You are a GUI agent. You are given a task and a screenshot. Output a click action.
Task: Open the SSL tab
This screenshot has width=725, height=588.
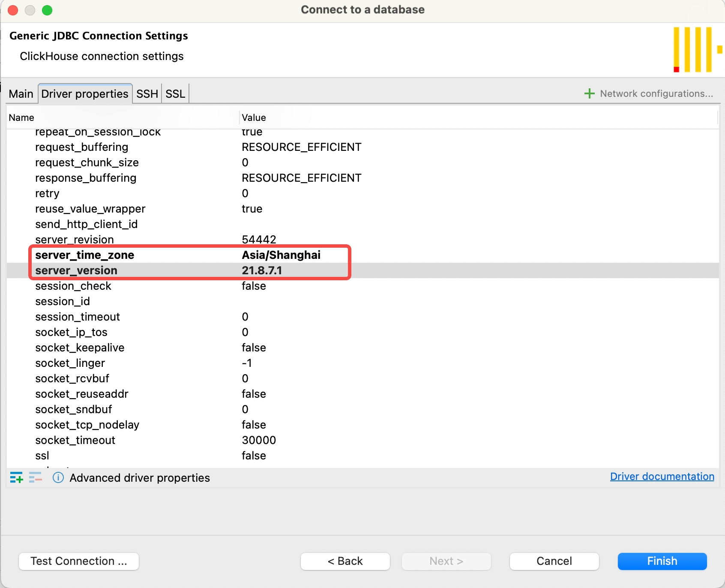[175, 94]
